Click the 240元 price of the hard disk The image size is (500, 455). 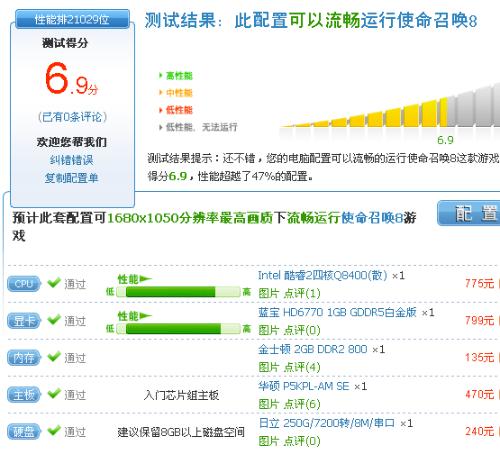click(479, 432)
